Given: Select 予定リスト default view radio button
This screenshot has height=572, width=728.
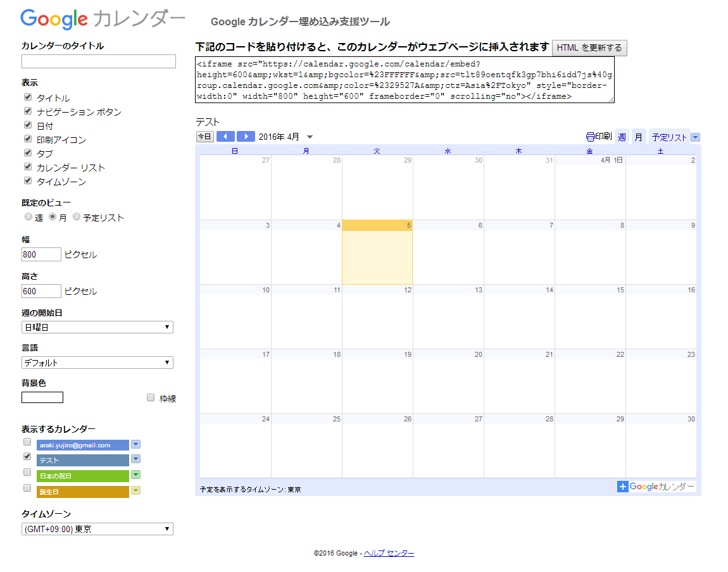Looking at the screenshot, I should [x=77, y=216].
